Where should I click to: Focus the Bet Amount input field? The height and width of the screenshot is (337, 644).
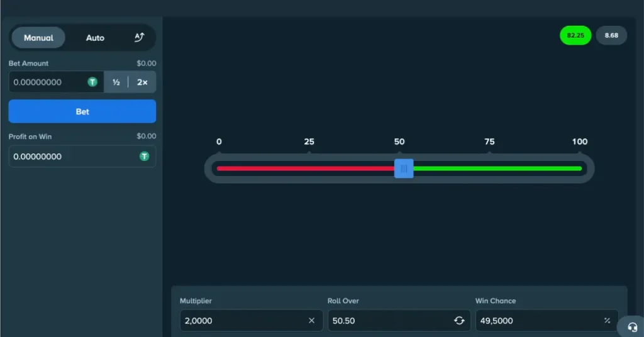(x=47, y=82)
